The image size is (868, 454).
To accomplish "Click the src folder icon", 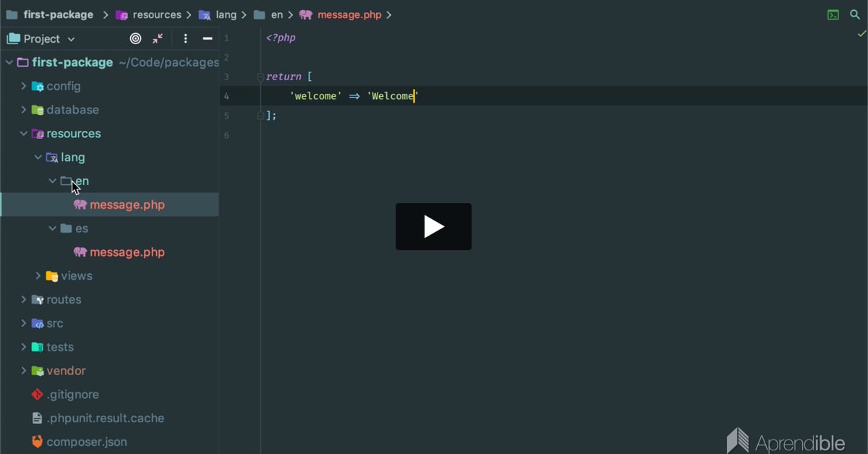I will (x=38, y=323).
